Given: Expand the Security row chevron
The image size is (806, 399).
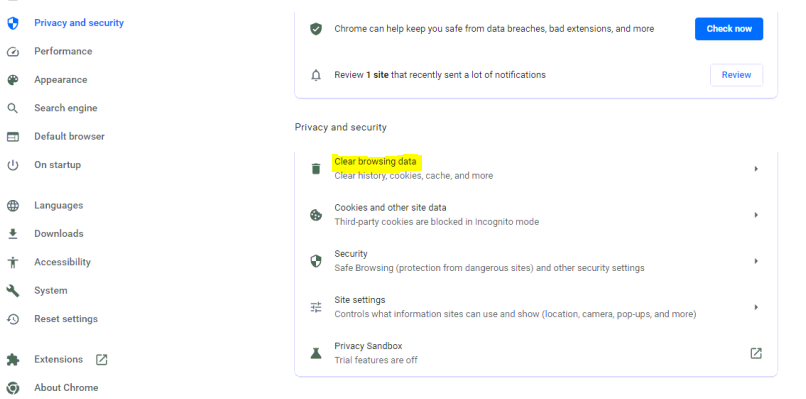Looking at the screenshot, I should [756, 261].
